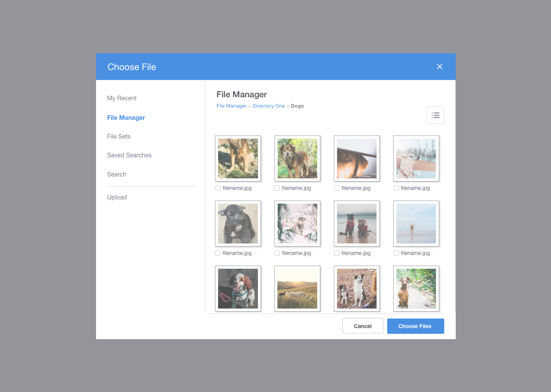Click the Dogs breadcrumb item

[x=297, y=106]
